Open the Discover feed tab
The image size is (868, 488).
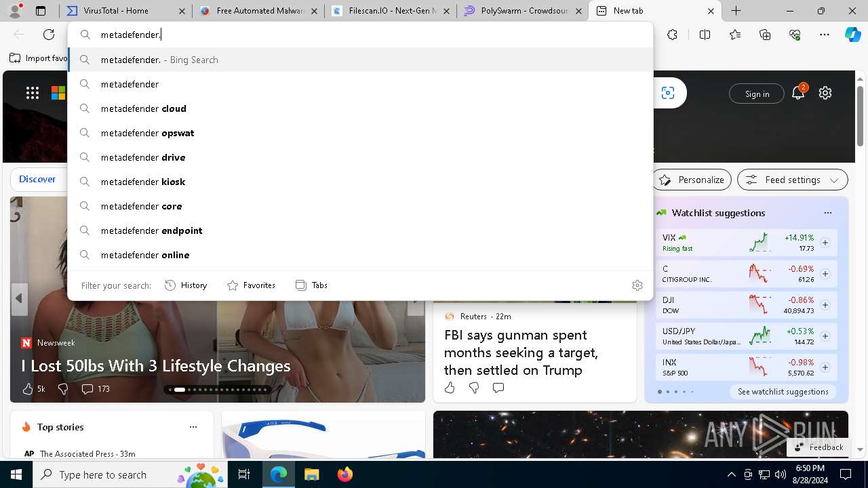click(x=37, y=179)
